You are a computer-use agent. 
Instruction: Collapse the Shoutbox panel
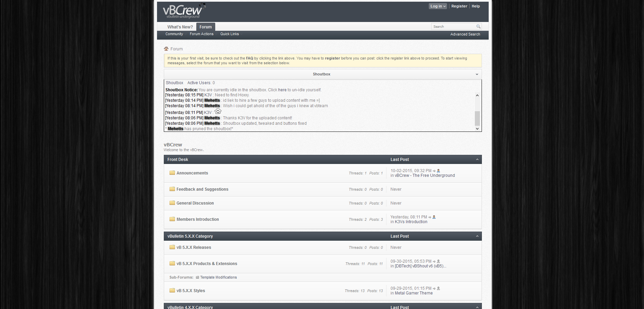pyautogui.click(x=477, y=74)
